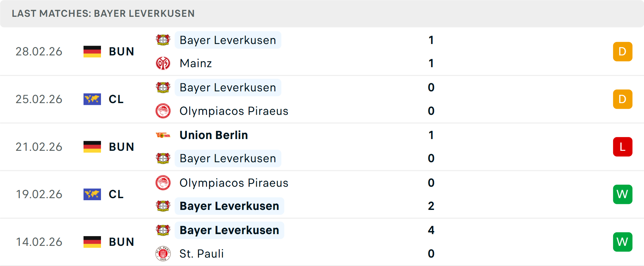
Task: Open the Union Berlin club logo
Action: point(163,135)
